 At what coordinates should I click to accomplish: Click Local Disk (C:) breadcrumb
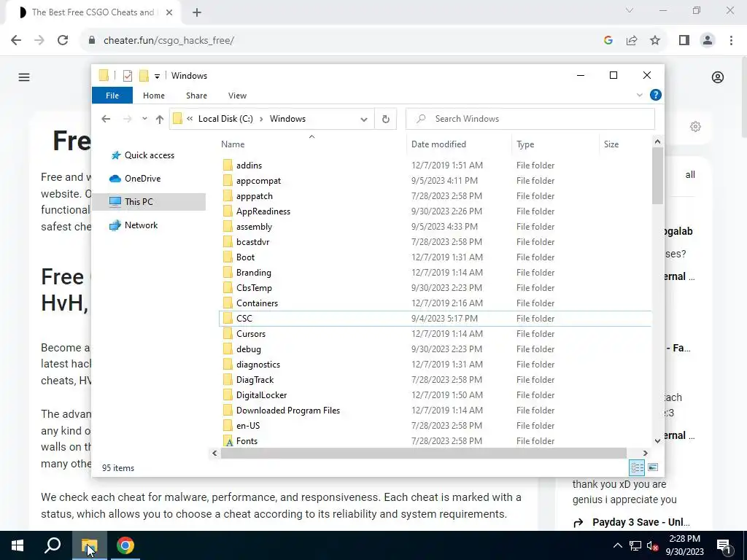(225, 119)
